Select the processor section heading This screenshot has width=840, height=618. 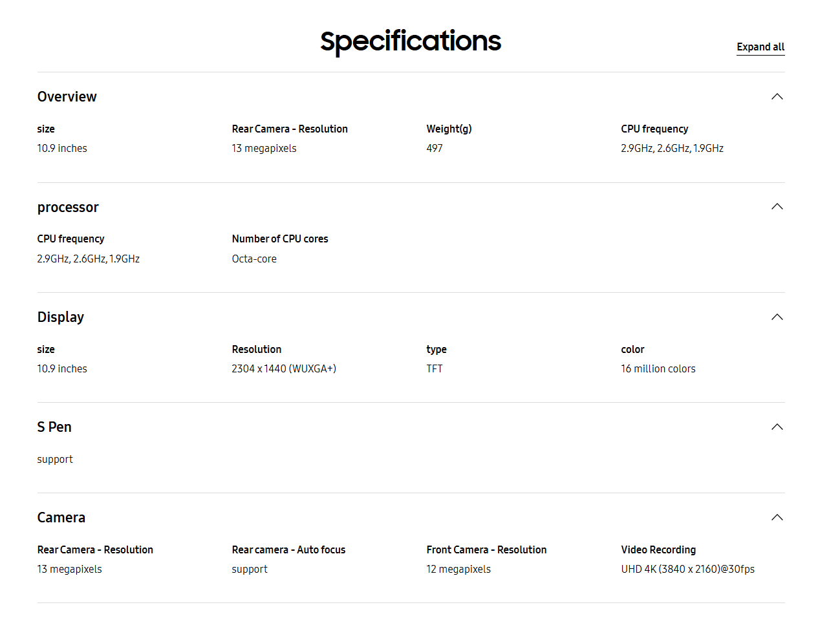68,208
